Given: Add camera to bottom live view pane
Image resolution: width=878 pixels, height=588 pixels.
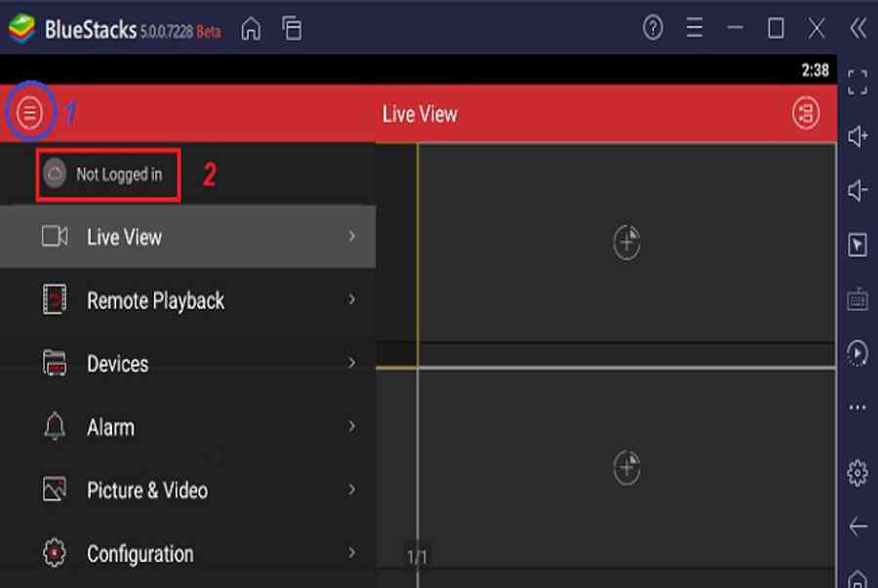Looking at the screenshot, I should click(626, 468).
